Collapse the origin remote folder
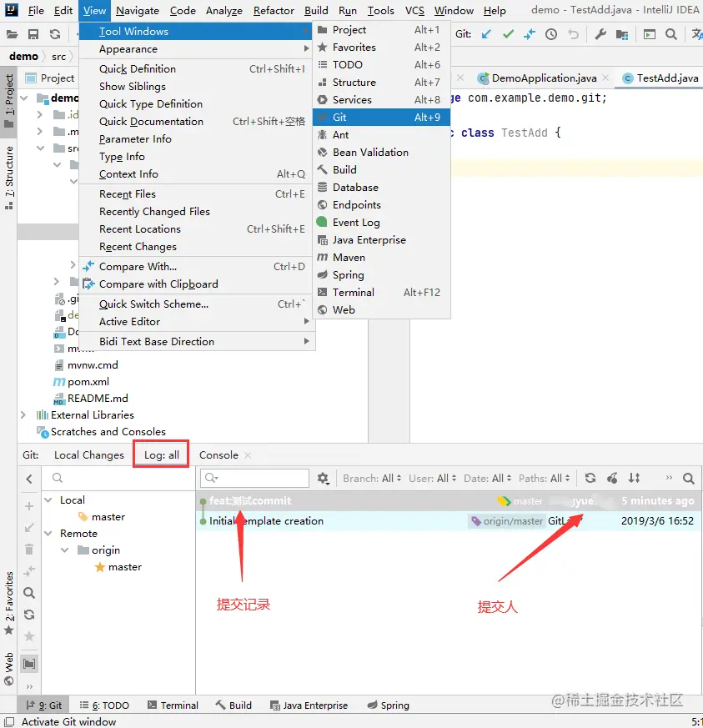The image size is (703, 728). (x=65, y=550)
